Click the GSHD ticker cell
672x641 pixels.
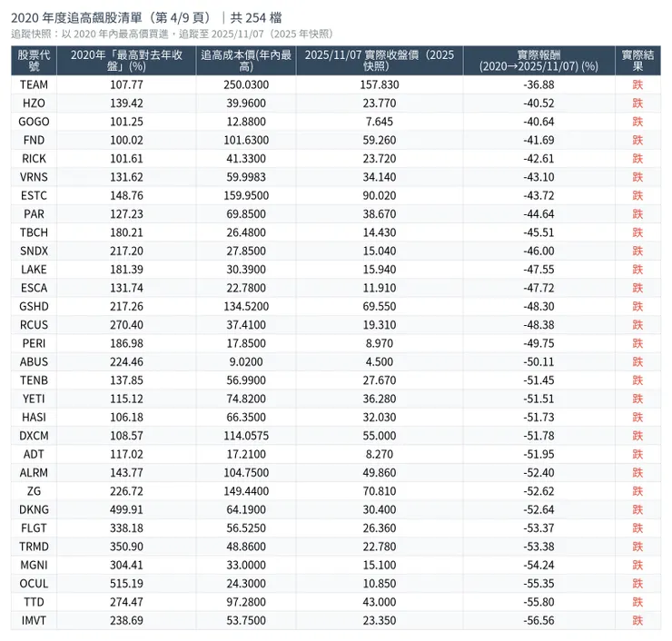point(34,306)
